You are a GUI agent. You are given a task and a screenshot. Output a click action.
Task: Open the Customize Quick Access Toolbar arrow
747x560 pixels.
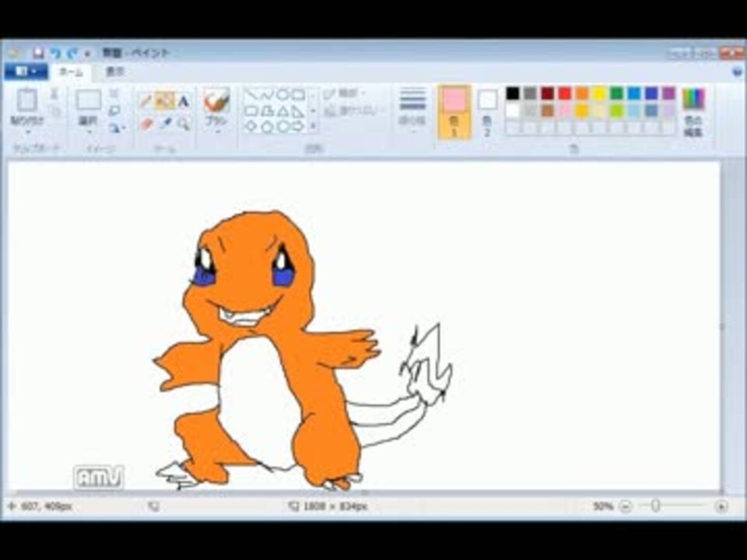(87, 54)
